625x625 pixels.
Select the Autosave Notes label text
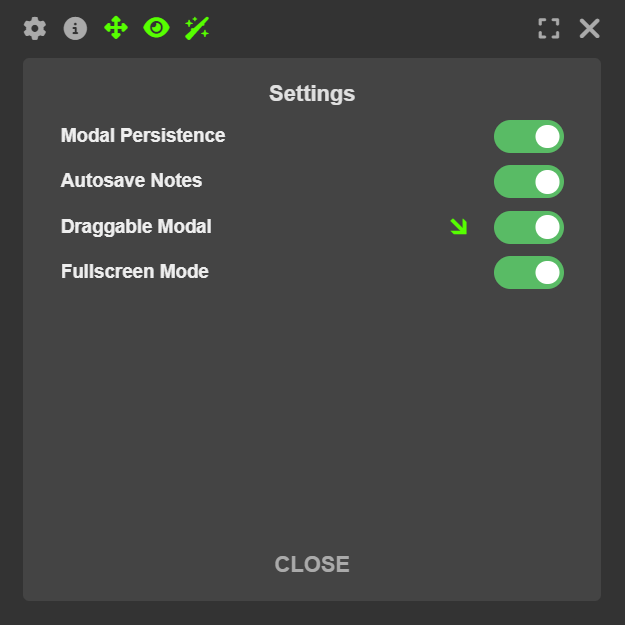[131, 181]
